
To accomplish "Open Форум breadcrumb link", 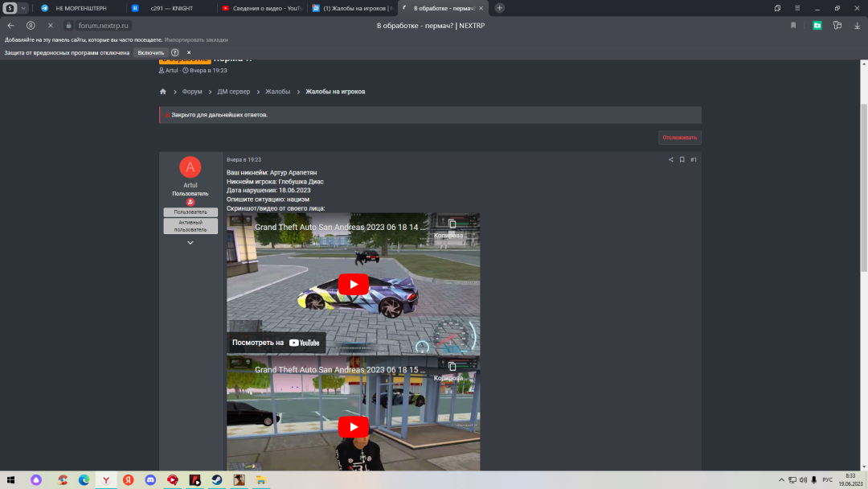I will click(x=192, y=92).
